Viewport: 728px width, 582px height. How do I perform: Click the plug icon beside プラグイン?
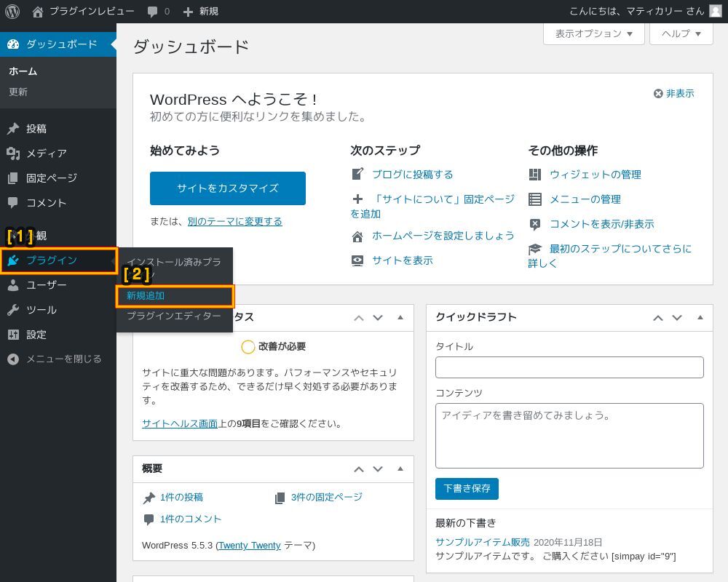[13, 260]
